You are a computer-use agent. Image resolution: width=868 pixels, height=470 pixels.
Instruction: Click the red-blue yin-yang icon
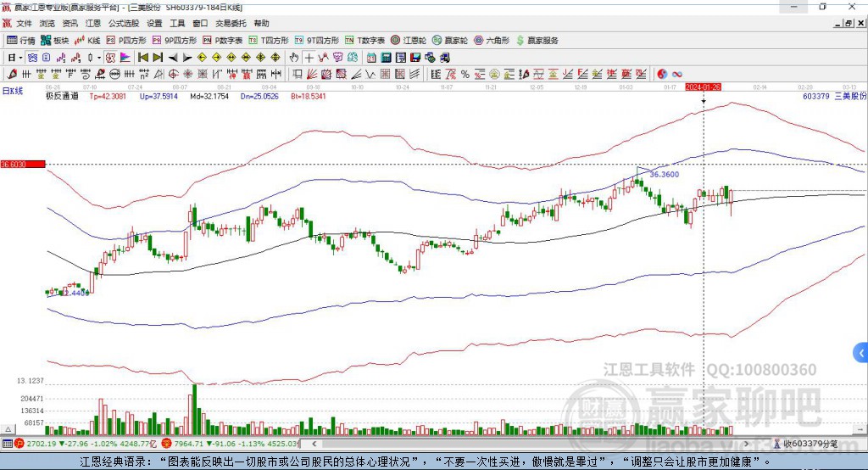(x=662, y=75)
